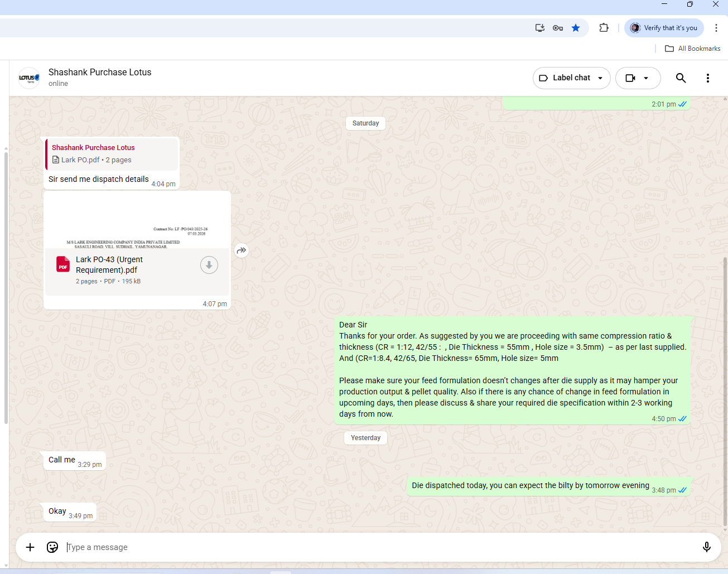Open the quoted Lark PO.pdf reply
This screenshot has width=728, height=574.
[x=112, y=154]
